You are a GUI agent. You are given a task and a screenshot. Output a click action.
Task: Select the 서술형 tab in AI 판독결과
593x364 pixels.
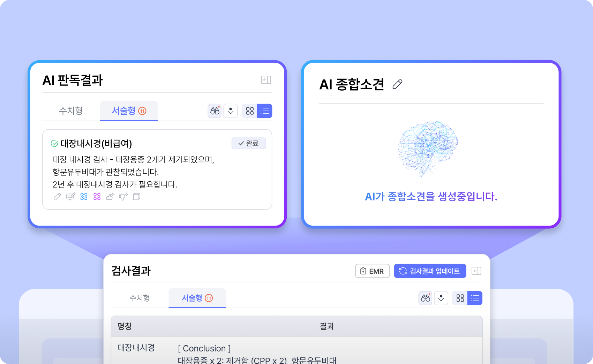coord(129,111)
